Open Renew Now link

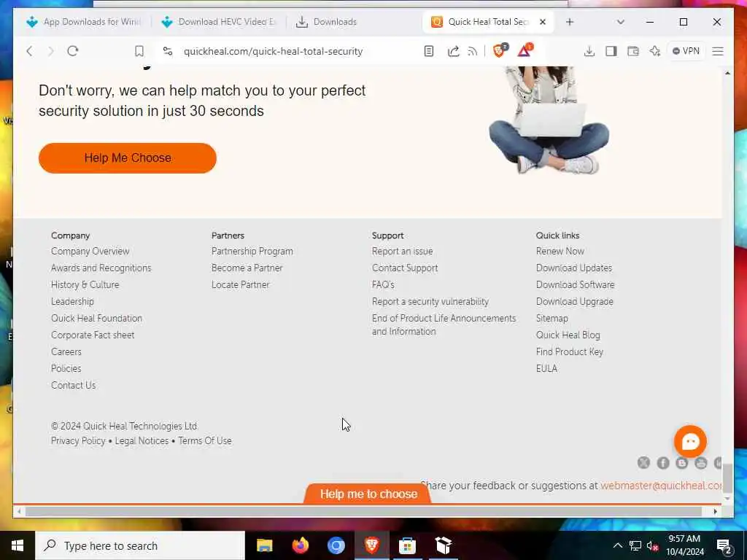[560, 251]
